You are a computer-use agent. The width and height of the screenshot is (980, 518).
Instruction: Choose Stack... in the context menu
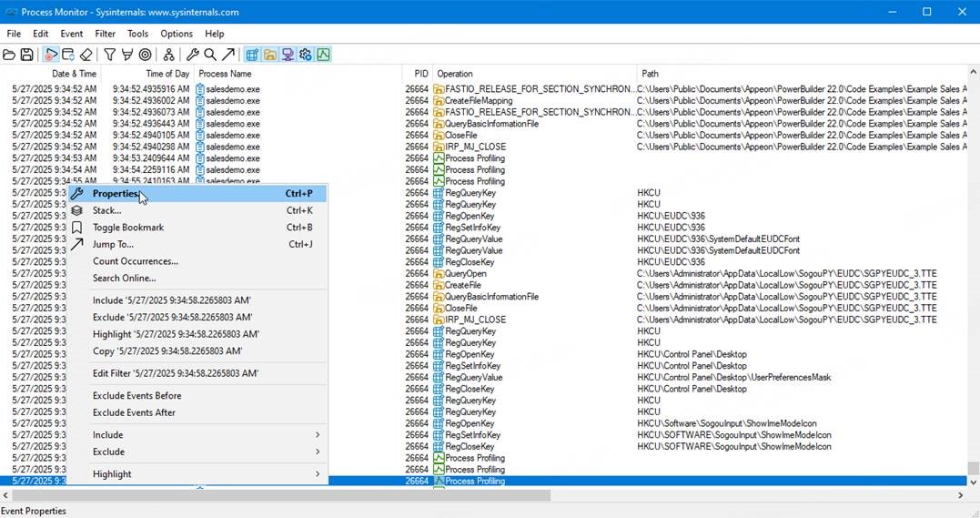click(x=197, y=210)
